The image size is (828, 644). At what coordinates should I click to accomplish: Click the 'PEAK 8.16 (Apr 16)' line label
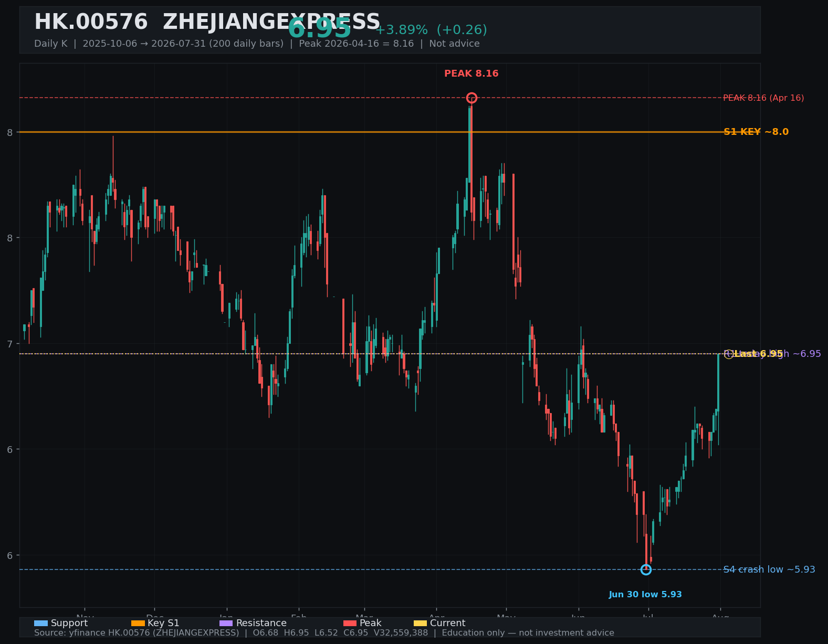763,98
